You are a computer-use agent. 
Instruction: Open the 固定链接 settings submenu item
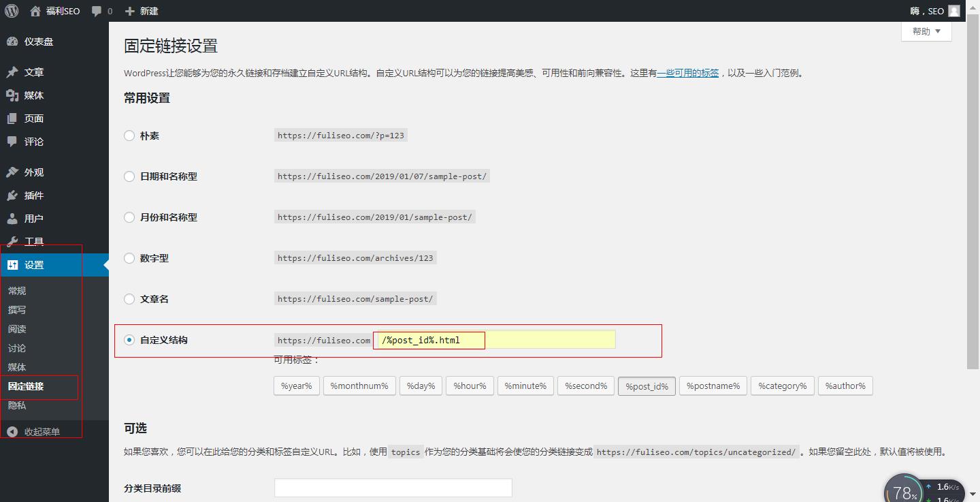pyautogui.click(x=26, y=386)
